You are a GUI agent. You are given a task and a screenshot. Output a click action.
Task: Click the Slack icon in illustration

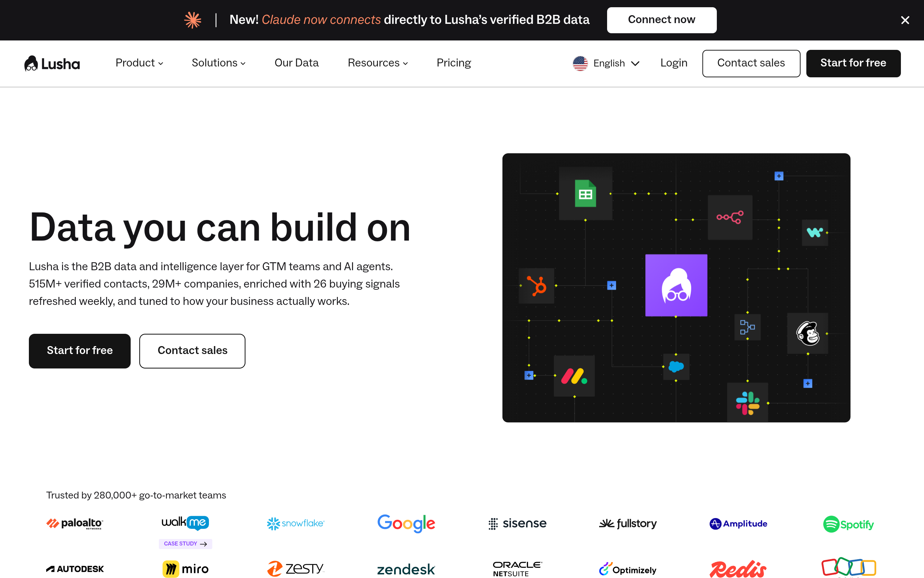tap(747, 403)
